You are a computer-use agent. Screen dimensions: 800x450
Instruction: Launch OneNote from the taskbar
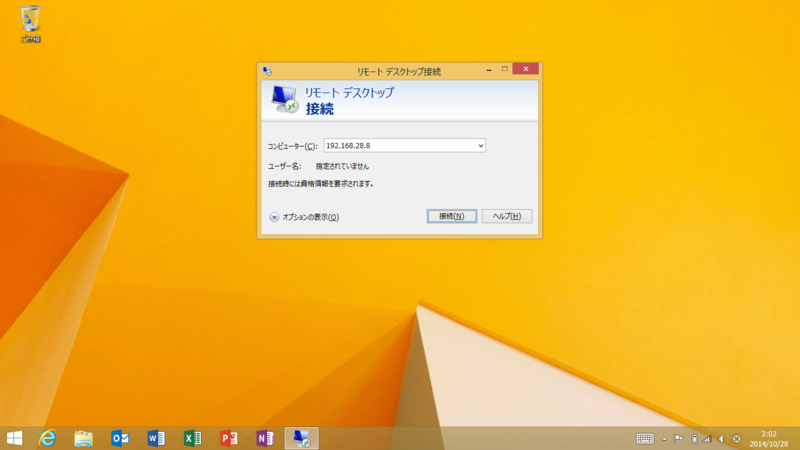click(x=265, y=438)
